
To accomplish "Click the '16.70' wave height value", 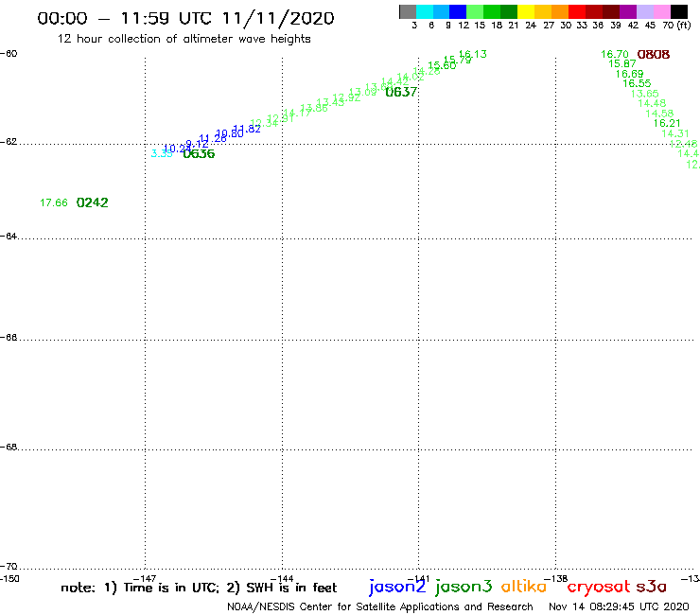I will 615,55.
